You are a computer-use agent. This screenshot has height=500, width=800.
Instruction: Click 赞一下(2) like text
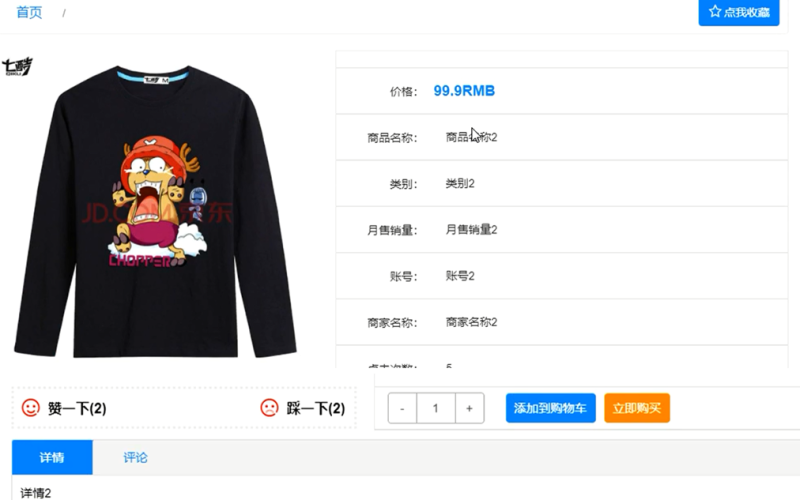77,408
